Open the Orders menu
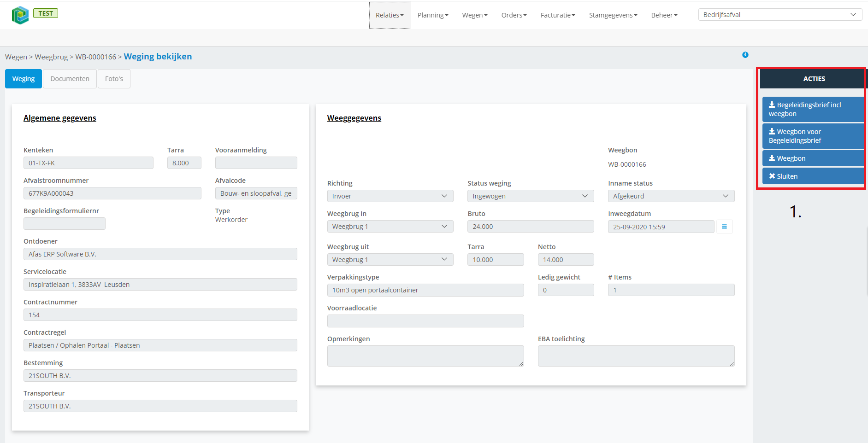 [514, 15]
